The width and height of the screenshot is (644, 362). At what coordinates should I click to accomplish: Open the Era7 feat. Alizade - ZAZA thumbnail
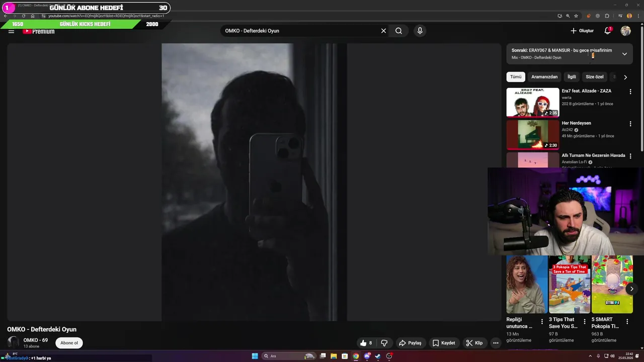point(533,103)
